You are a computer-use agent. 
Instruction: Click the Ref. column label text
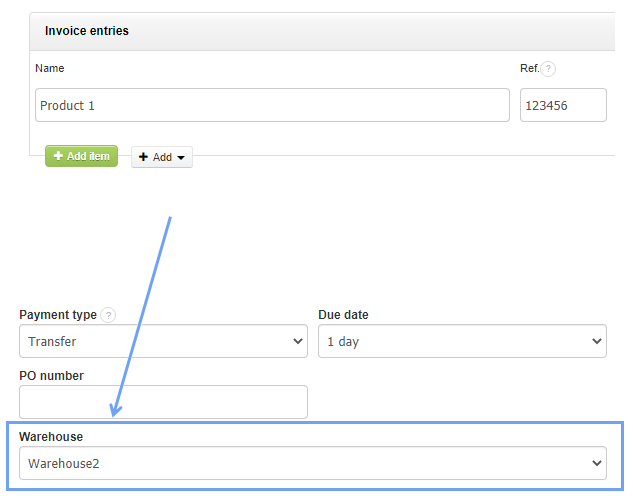529,68
